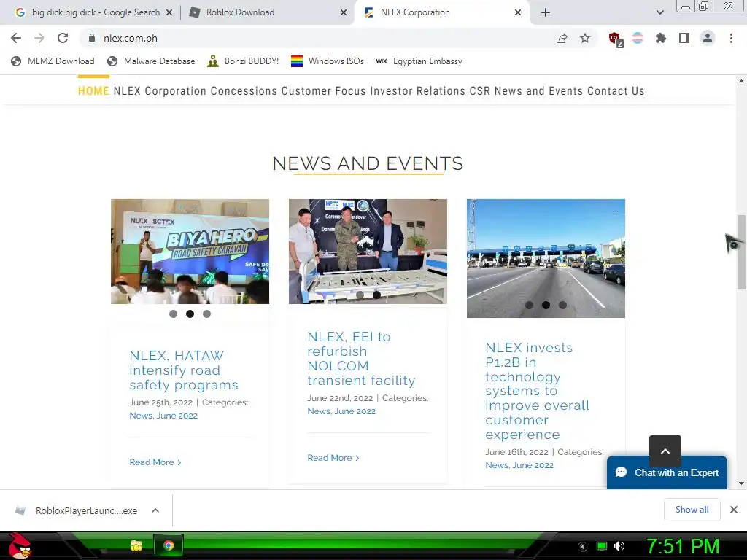The width and height of the screenshot is (747, 560).
Task: Open Chrome's three-dot menu
Action: click(x=731, y=38)
